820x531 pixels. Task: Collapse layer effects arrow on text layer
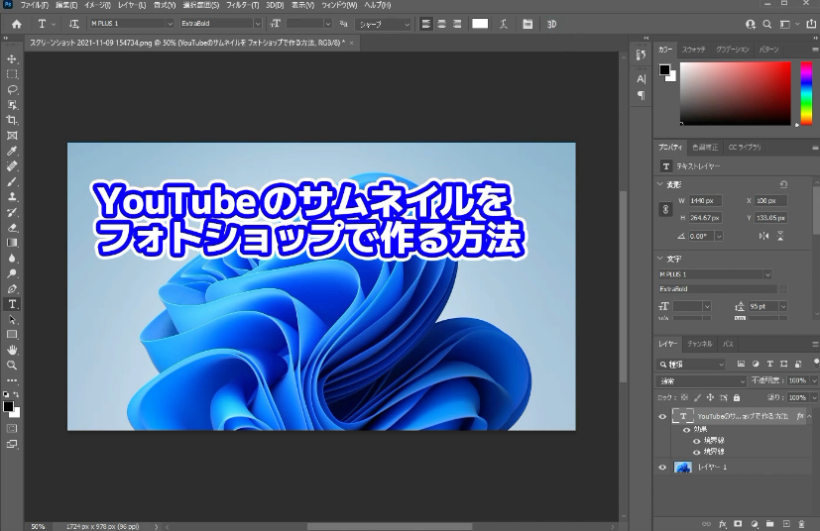[x=809, y=416]
